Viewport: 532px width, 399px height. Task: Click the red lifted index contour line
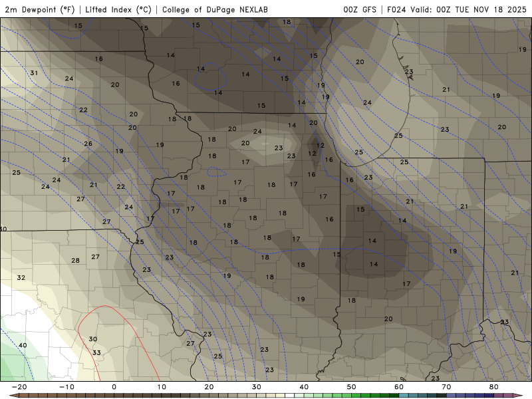[x=105, y=306]
